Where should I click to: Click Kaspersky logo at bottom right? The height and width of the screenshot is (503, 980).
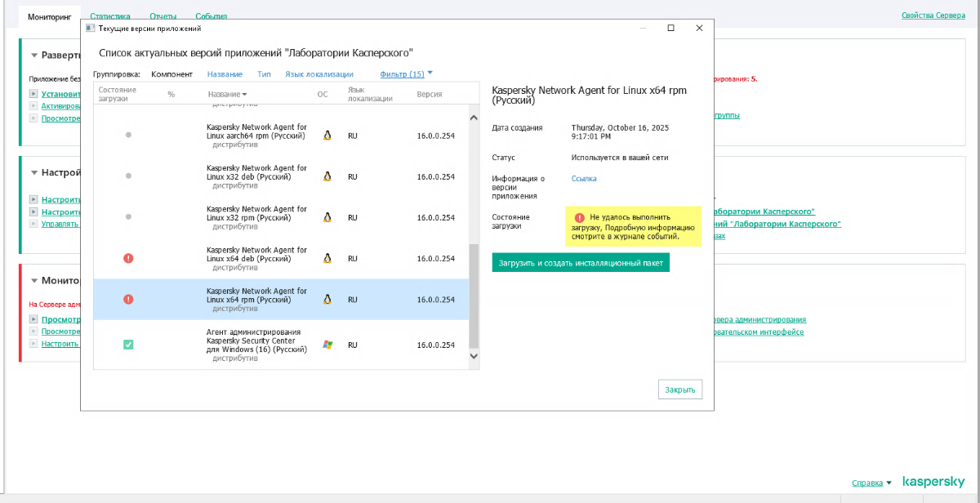coord(931,483)
